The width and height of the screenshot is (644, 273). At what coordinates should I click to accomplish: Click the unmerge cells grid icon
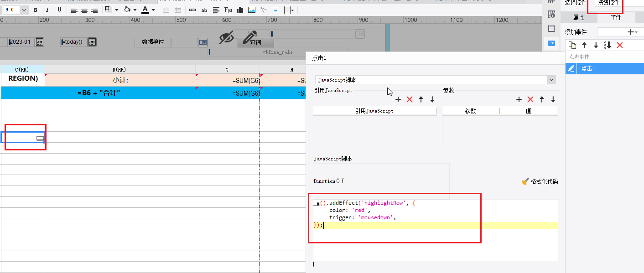click(x=178, y=10)
